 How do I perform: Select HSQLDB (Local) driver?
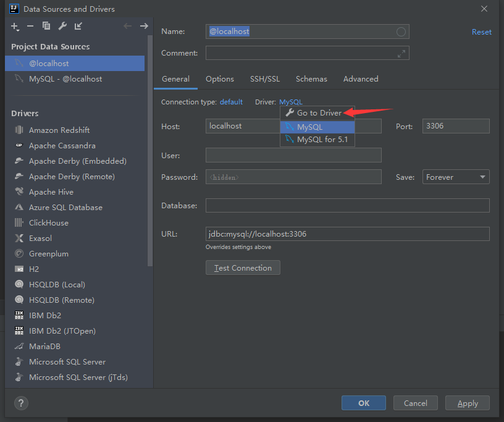[75, 284]
